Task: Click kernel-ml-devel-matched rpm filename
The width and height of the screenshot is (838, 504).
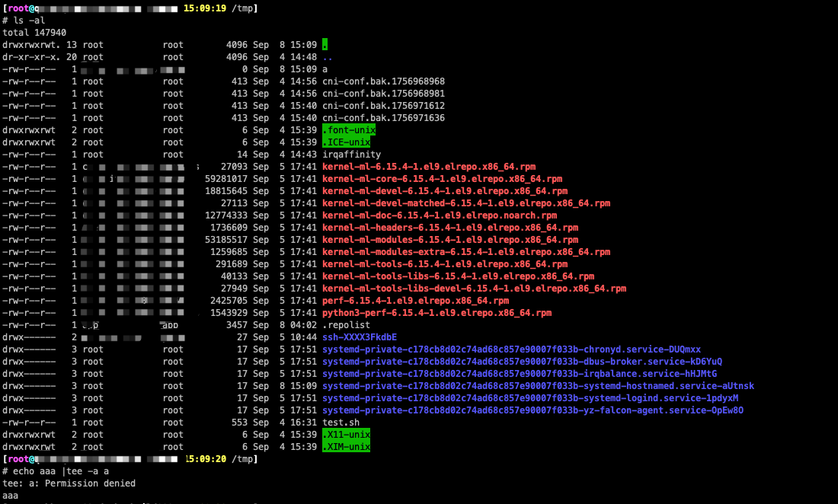Action: click(466, 203)
